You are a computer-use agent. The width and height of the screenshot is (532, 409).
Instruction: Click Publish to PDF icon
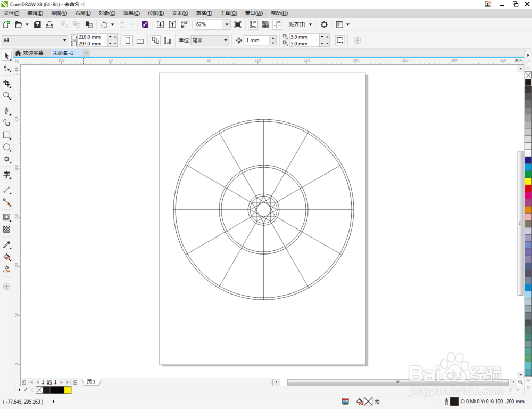[185, 24]
